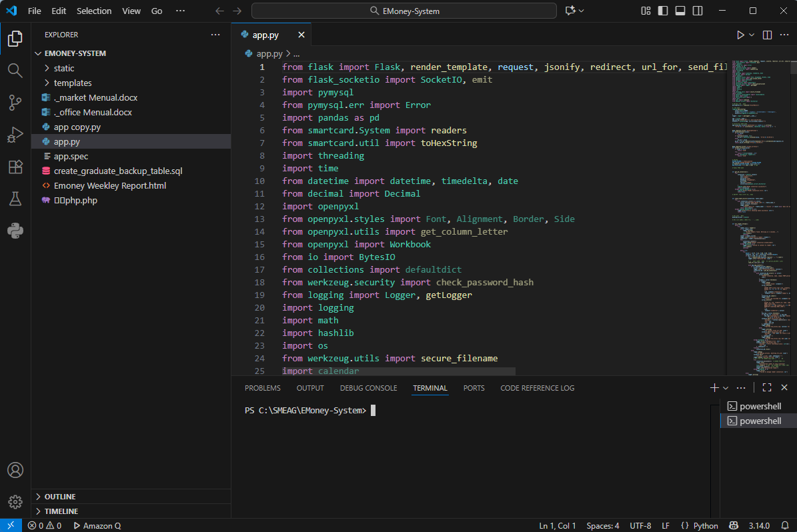This screenshot has height=532, width=797.
Task: Open the Python sidebar icon view
Action: pyautogui.click(x=15, y=231)
